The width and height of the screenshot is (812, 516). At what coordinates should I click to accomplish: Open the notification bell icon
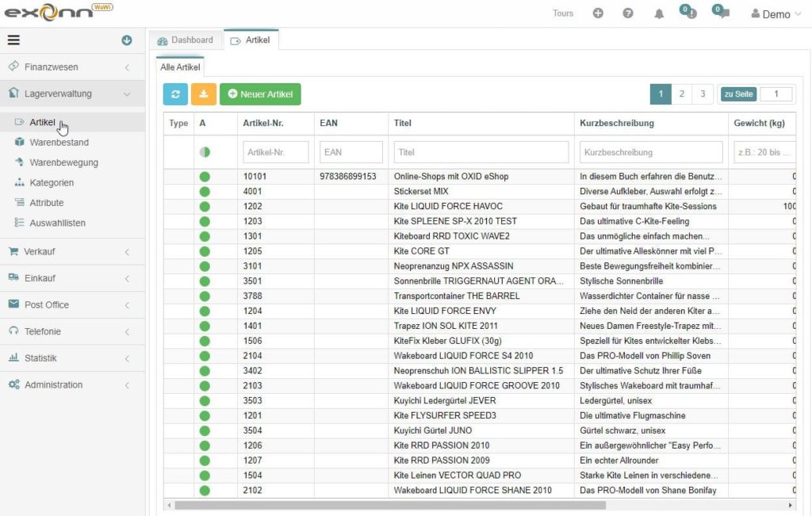659,14
